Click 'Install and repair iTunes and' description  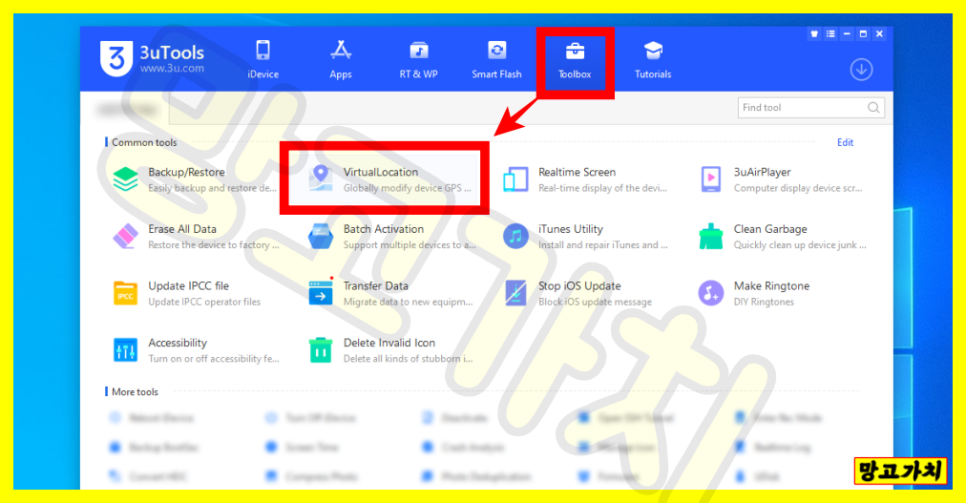tap(603, 245)
